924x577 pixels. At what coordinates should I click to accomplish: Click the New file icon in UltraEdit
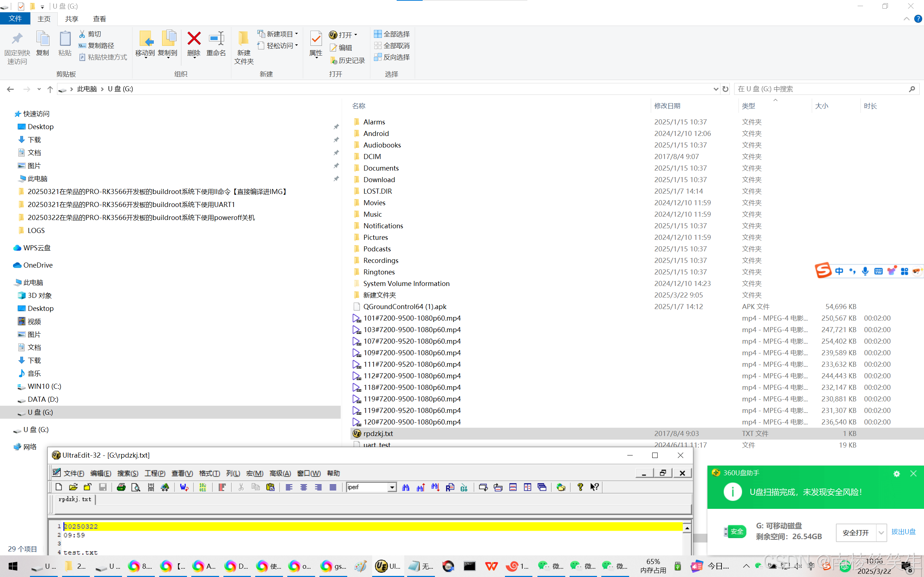58,487
